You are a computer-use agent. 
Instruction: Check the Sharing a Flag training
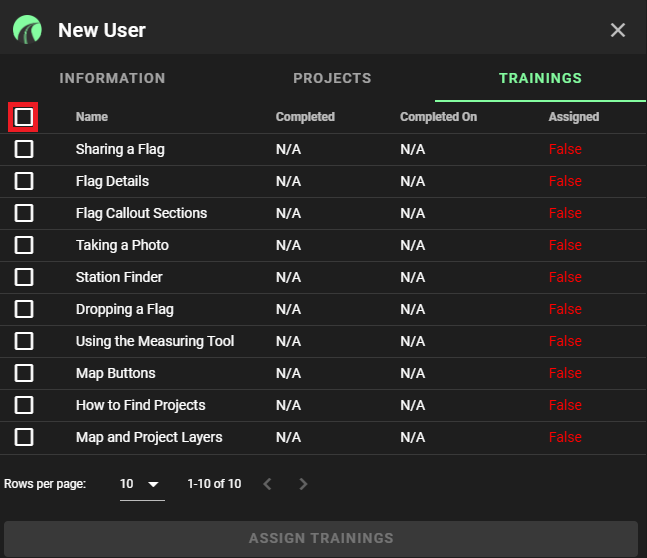pyautogui.click(x=24, y=149)
